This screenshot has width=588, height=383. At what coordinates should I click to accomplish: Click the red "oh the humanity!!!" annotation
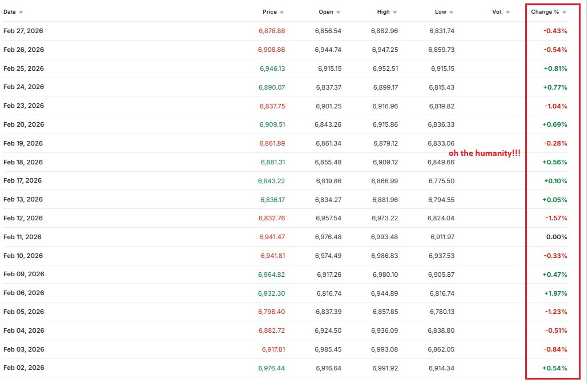point(484,153)
